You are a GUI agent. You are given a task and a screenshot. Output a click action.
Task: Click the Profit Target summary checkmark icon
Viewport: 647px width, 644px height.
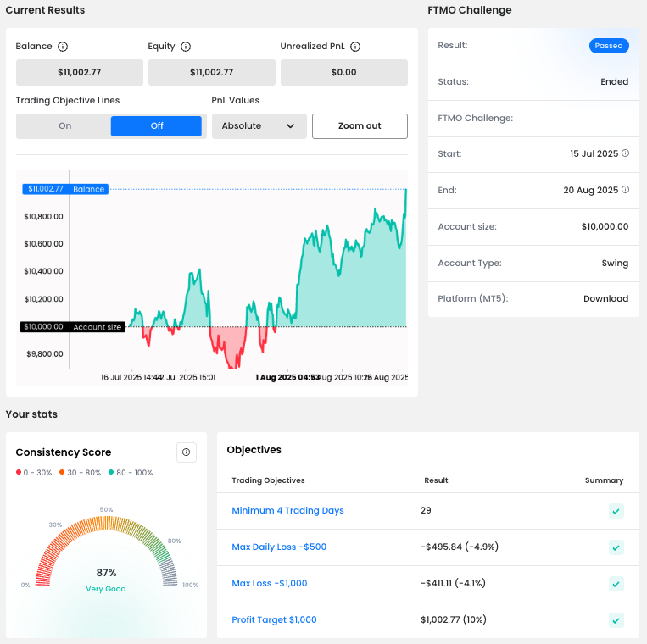(616, 620)
